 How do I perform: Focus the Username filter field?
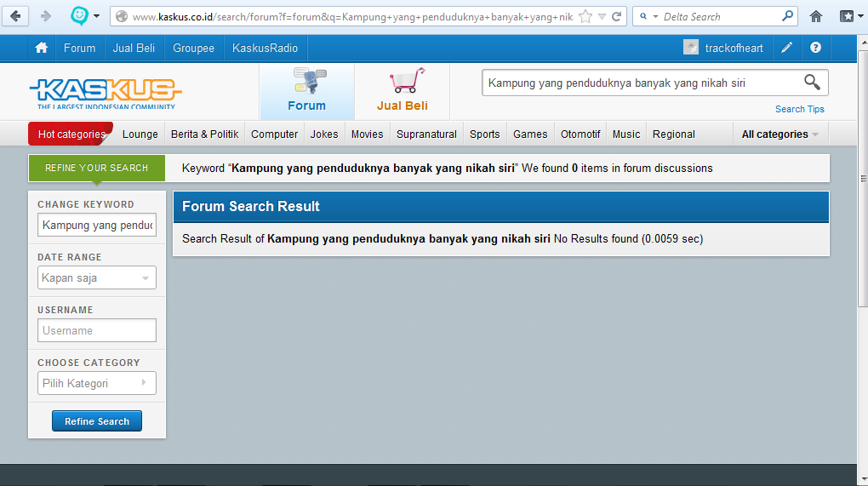[97, 330]
